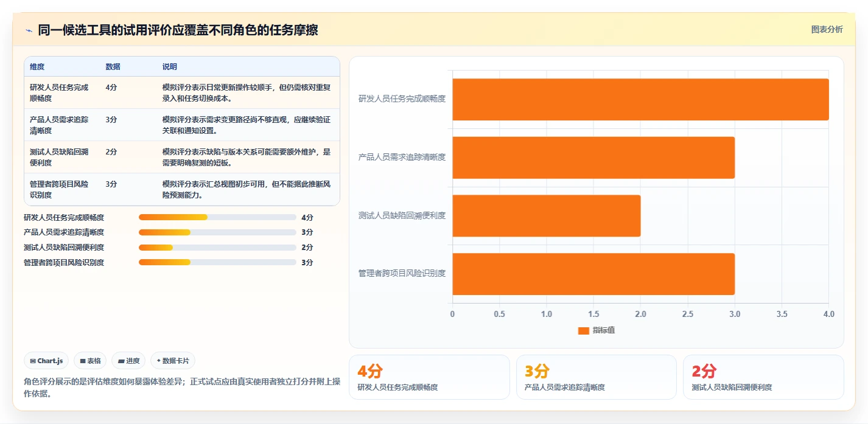The image size is (868, 424).
Task: Click table cell 测试人员缺陷回溯便利度
Action: tap(61, 157)
